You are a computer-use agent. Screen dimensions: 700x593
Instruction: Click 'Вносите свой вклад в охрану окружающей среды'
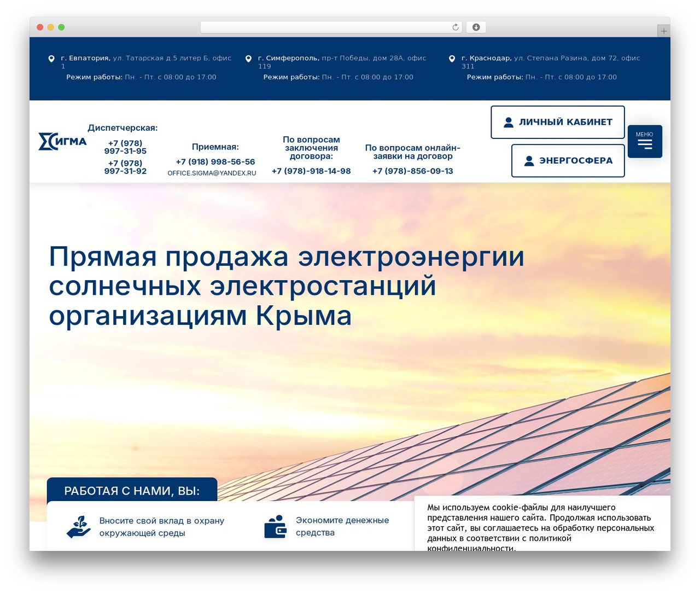pos(162,527)
